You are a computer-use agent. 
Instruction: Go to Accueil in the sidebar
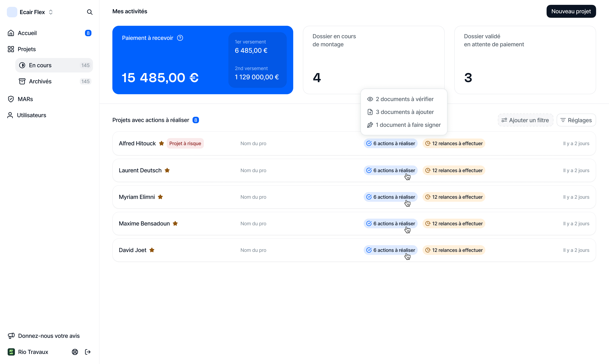point(27,33)
